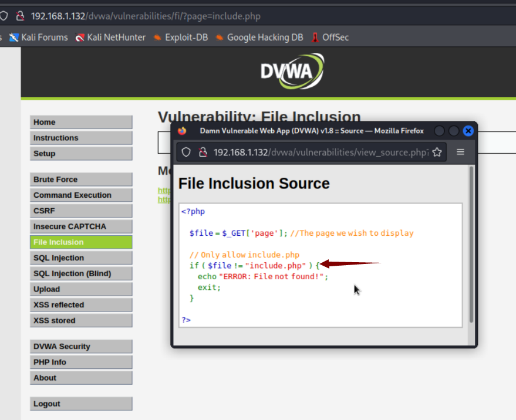Click the 'echo "ERROR: File not found!";' line
Viewport: 516px width, 420px height.
[x=262, y=277]
